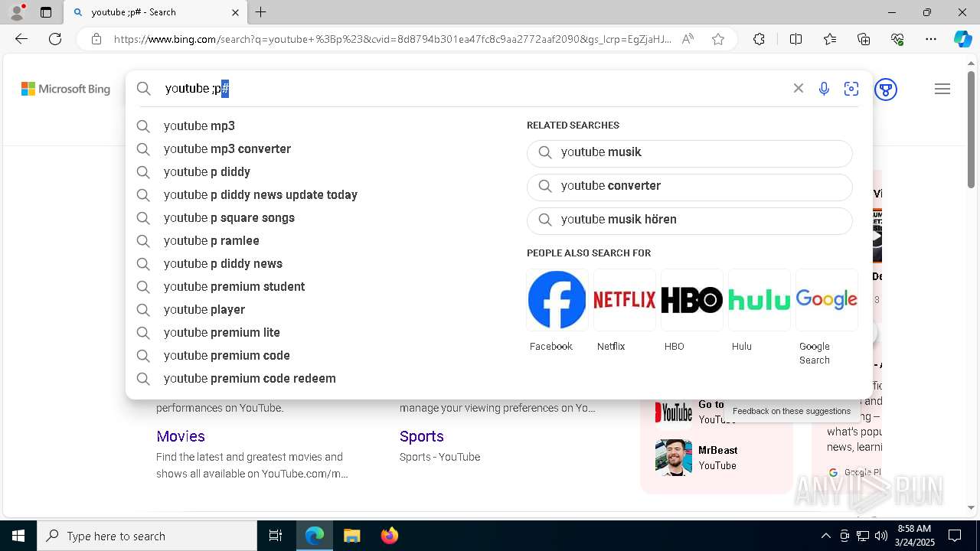Open visual search camera icon

(851, 89)
